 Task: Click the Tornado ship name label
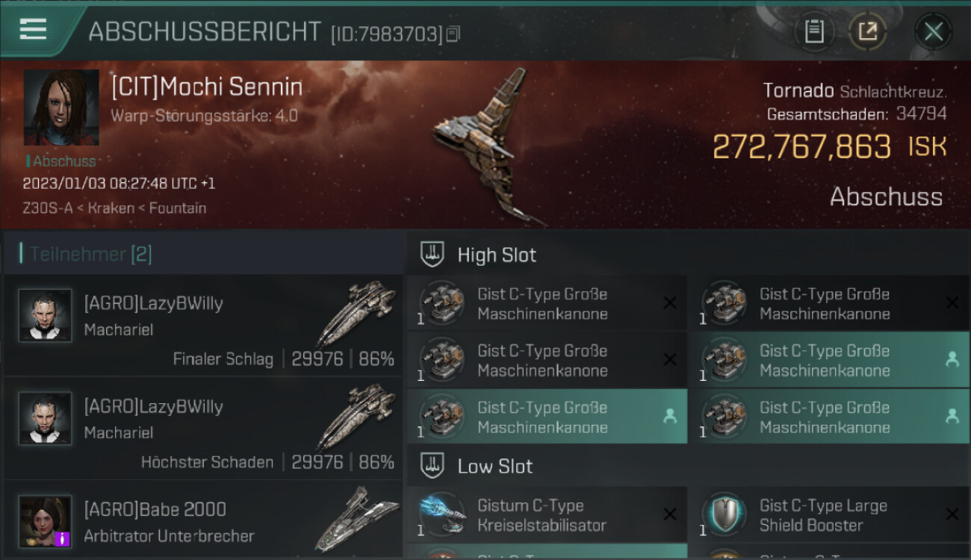point(798,91)
